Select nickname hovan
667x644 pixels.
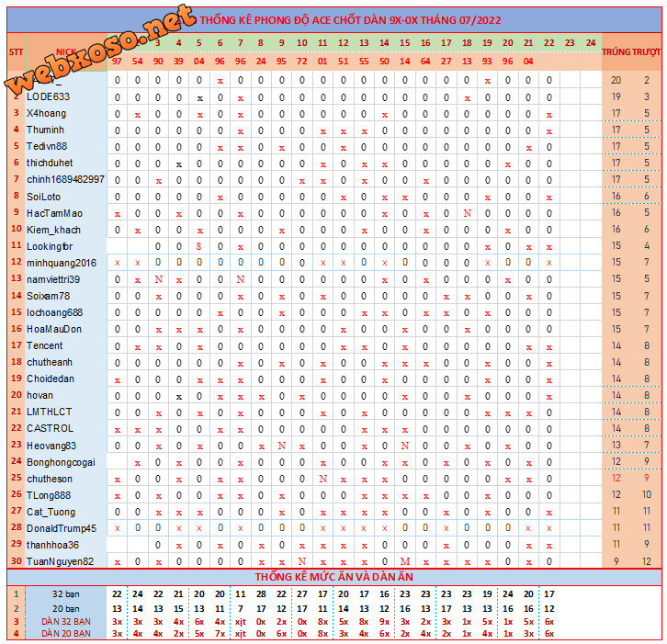pos(40,395)
